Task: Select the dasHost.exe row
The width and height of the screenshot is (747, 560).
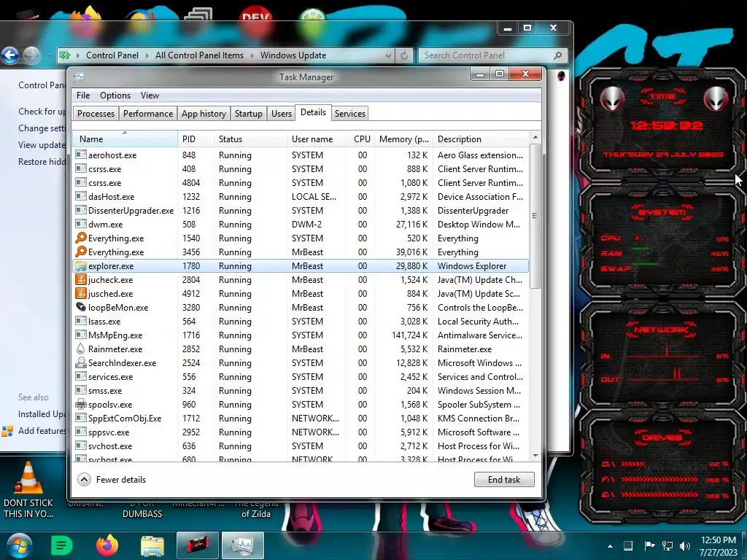Action: pyautogui.click(x=301, y=196)
